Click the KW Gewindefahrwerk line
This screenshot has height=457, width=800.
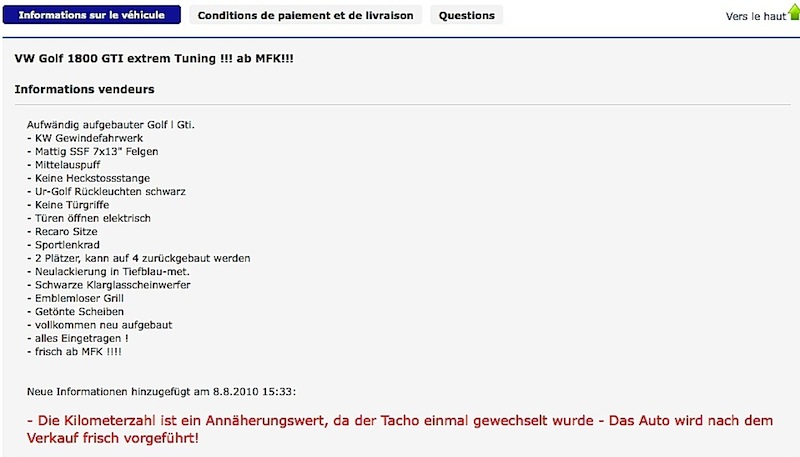tap(85, 138)
